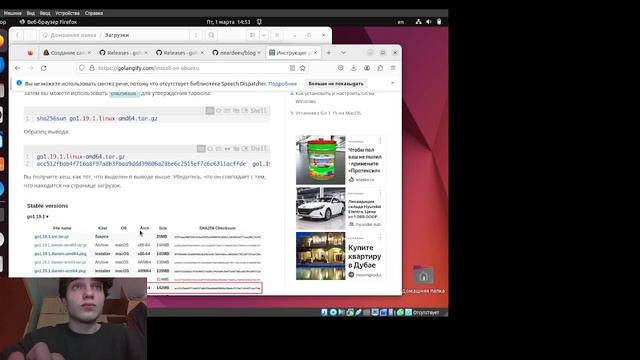The image size is (640, 360).
Task: Open the Firefox account icon
Action: pyautogui.click(x=367, y=68)
